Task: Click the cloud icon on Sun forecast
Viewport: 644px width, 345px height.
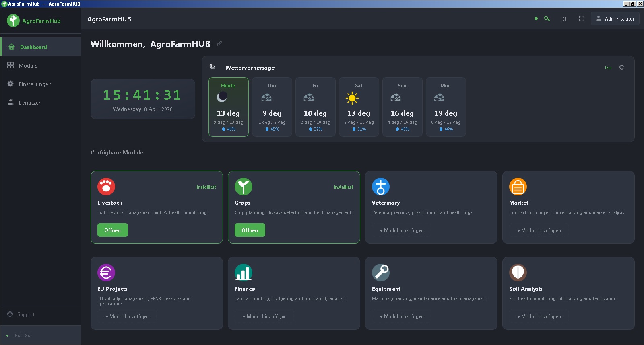Action: point(396,97)
